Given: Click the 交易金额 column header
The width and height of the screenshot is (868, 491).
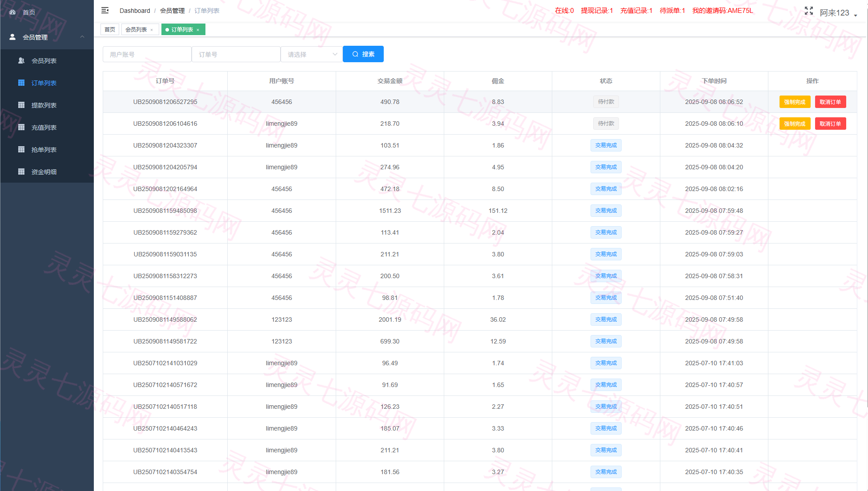Looking at the screenshot, I should click(390, 81).
